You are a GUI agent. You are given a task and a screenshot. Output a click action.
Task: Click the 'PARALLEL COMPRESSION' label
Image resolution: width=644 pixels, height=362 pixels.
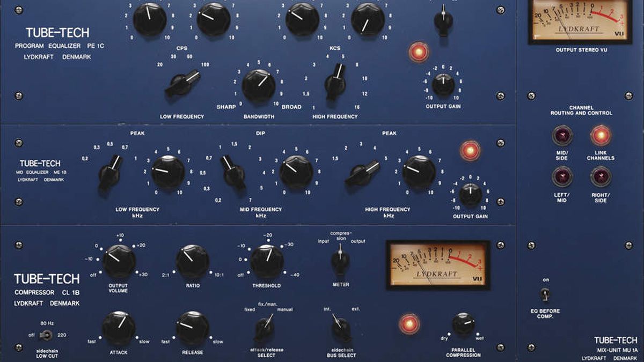463,352
